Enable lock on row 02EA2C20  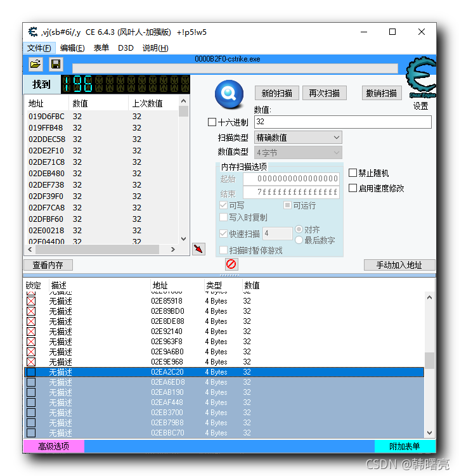click(x=31, y=372)
